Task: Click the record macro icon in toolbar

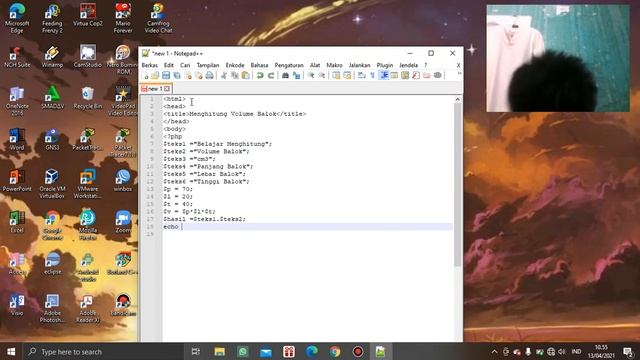Action: click(x=438, y=76)
